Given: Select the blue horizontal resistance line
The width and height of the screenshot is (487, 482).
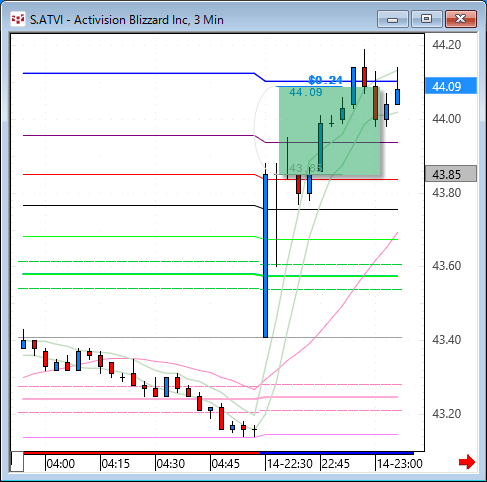Looking at the screenshot, I should pyautogui.click(x=210, y=77).
